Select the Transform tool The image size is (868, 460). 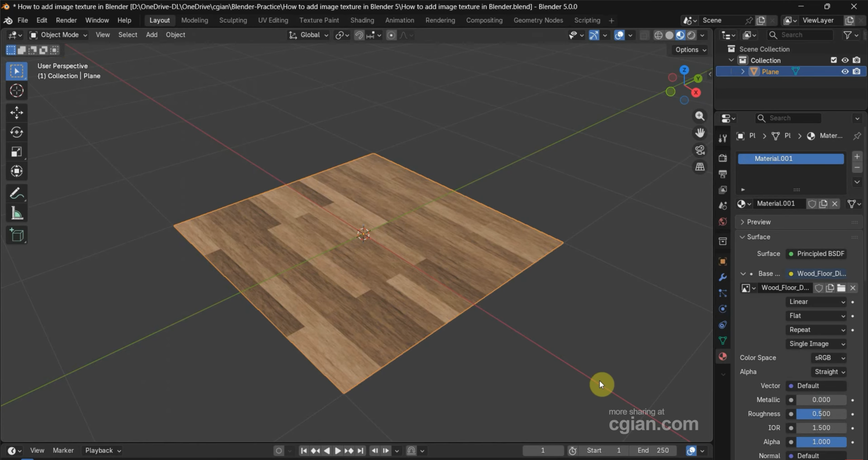[x=17, y=171]
